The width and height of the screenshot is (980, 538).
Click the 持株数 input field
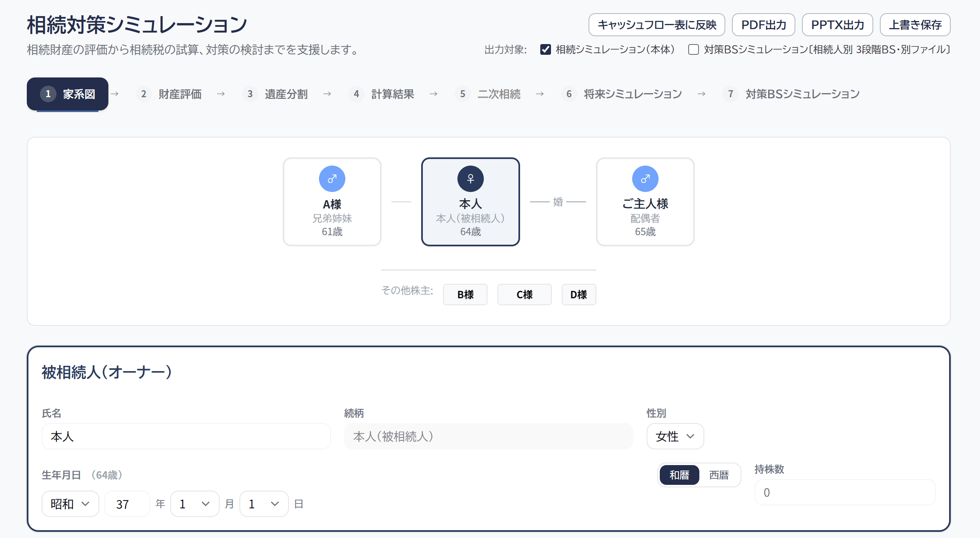point(845,492)
